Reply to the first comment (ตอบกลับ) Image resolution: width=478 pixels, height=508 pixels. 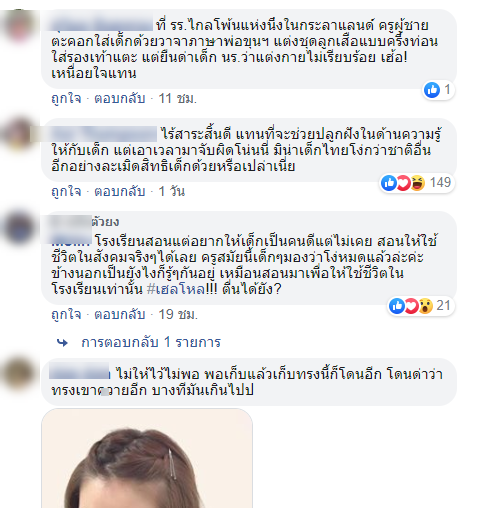click(x=120, y=98)
